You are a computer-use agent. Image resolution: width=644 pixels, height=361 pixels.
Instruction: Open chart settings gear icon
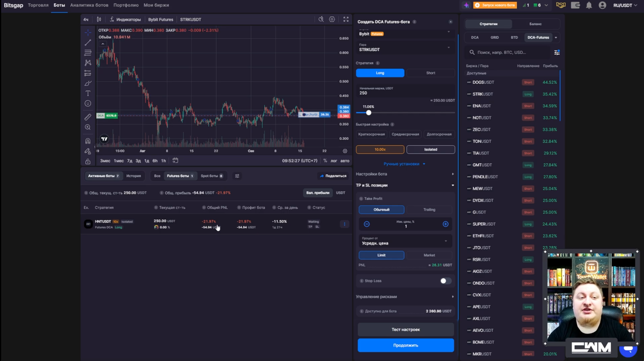(x=332, y=19)
